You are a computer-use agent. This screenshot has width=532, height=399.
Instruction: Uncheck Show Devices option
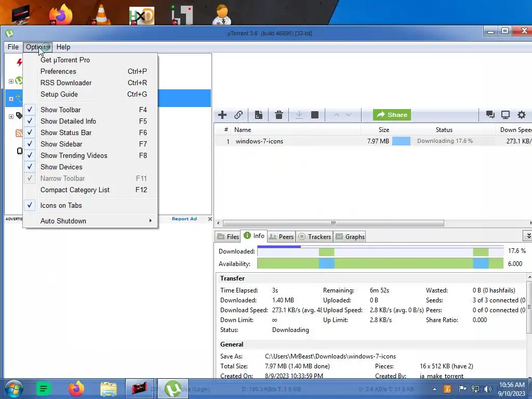pyautogui.click(x=90, y=167)
